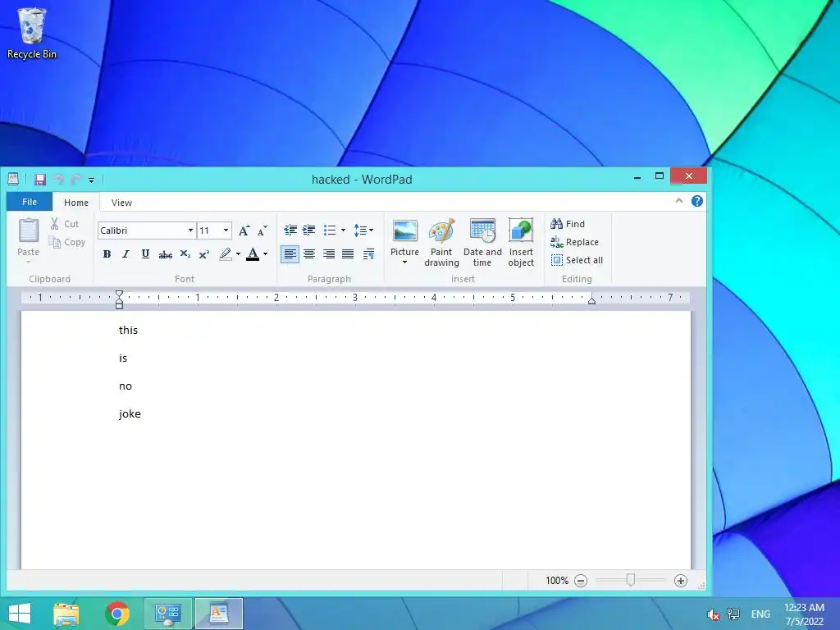Select Center alignment
840x630 pixels.
click(x=309, y=254)
